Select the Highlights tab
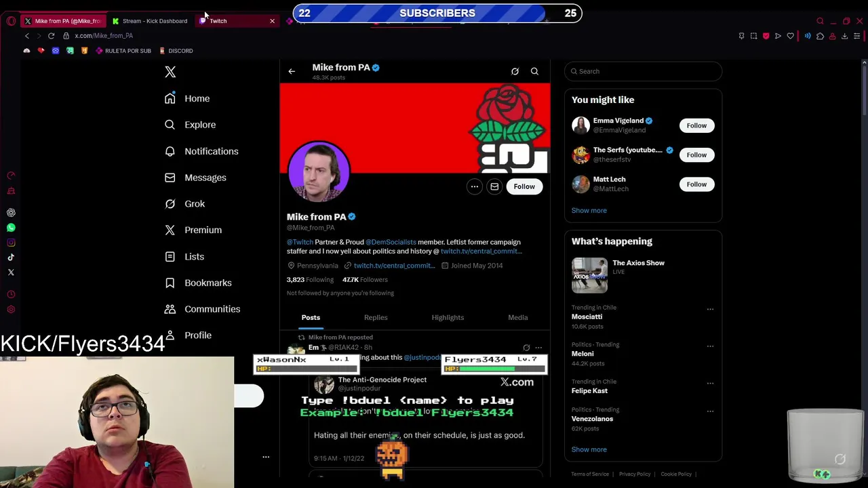This screenshot has width=868, height=488. 448,318
